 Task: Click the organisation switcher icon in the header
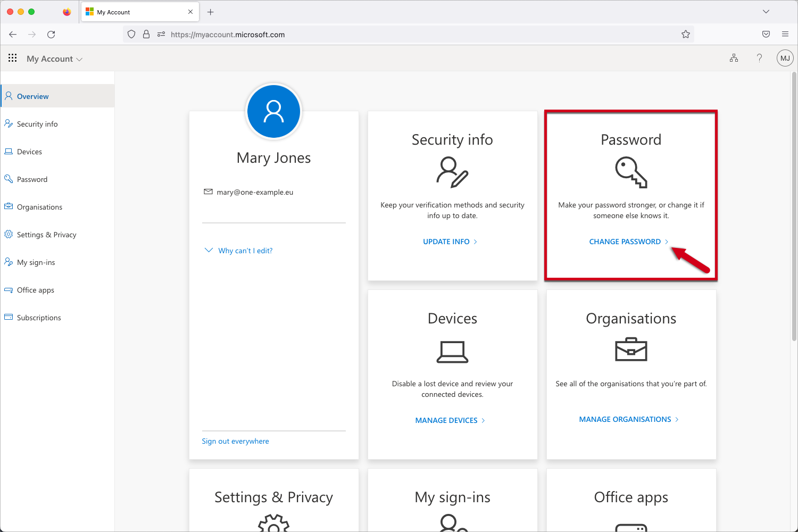[x=734, y=58]
